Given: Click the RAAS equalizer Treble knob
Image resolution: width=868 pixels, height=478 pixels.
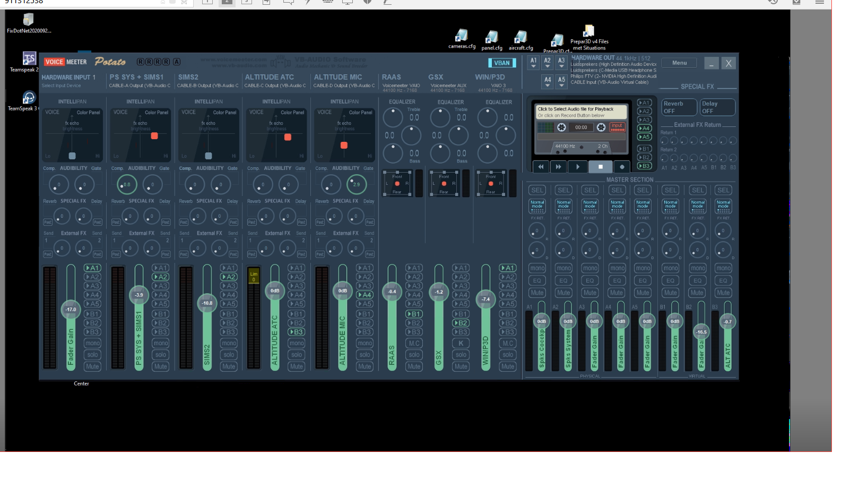Looking at the screenshot, I should click(x=393, y=117).
